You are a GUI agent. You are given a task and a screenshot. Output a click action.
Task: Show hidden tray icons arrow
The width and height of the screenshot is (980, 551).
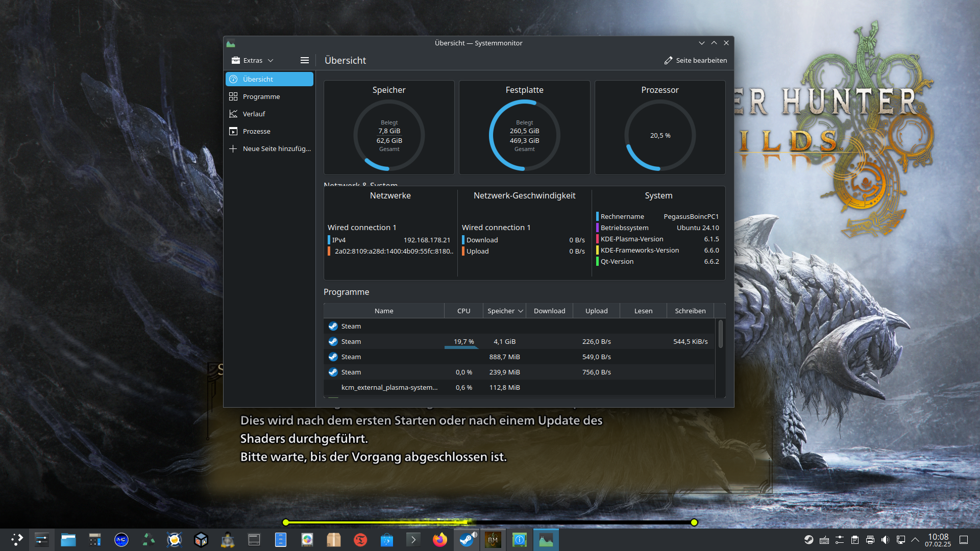click(915, 540)
